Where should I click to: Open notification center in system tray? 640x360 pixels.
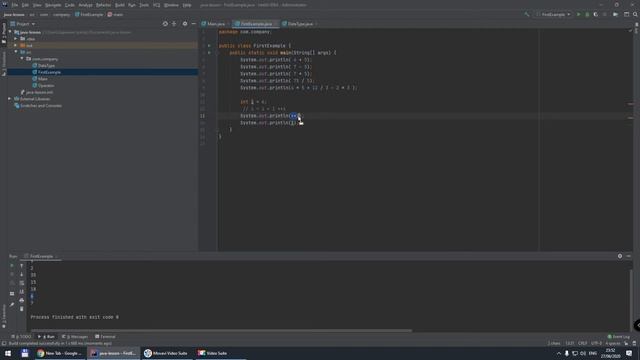629,353
